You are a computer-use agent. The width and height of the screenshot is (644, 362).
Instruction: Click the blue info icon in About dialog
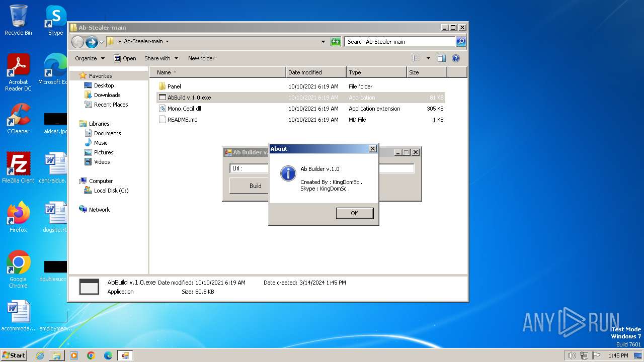pyautogui.click(x=288, y=173)
